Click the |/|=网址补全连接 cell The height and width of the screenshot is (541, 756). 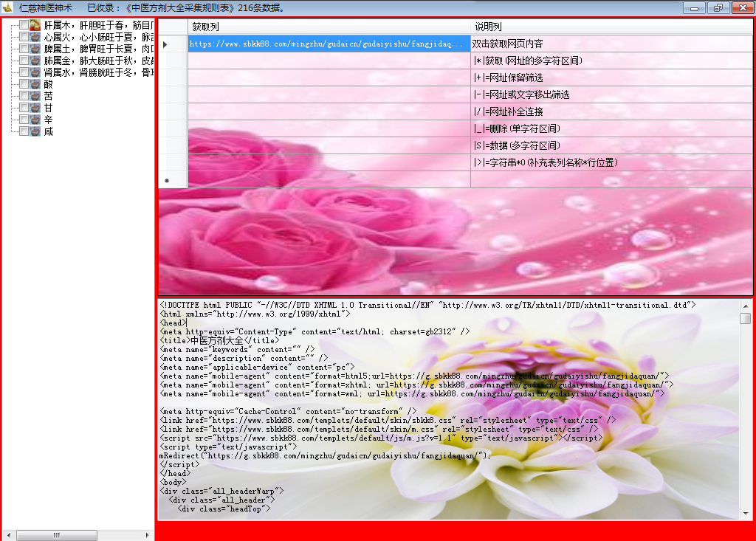(x=611, y=111)
